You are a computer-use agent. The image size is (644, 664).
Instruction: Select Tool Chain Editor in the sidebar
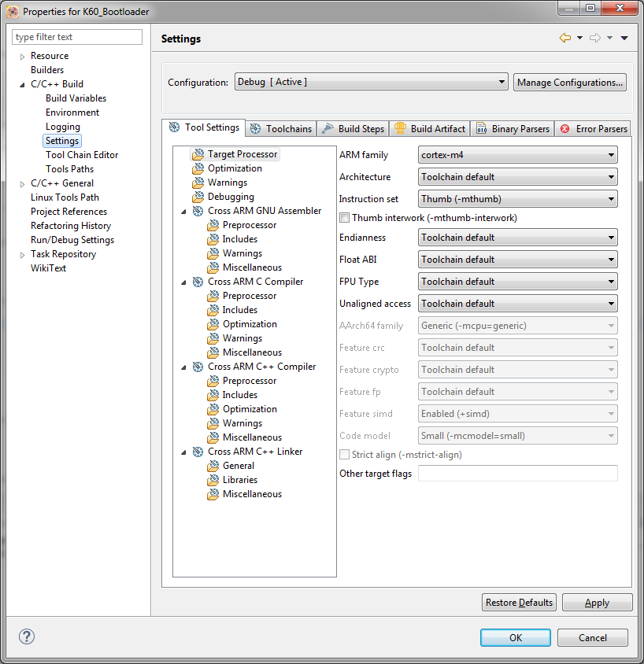pos(82,155)
